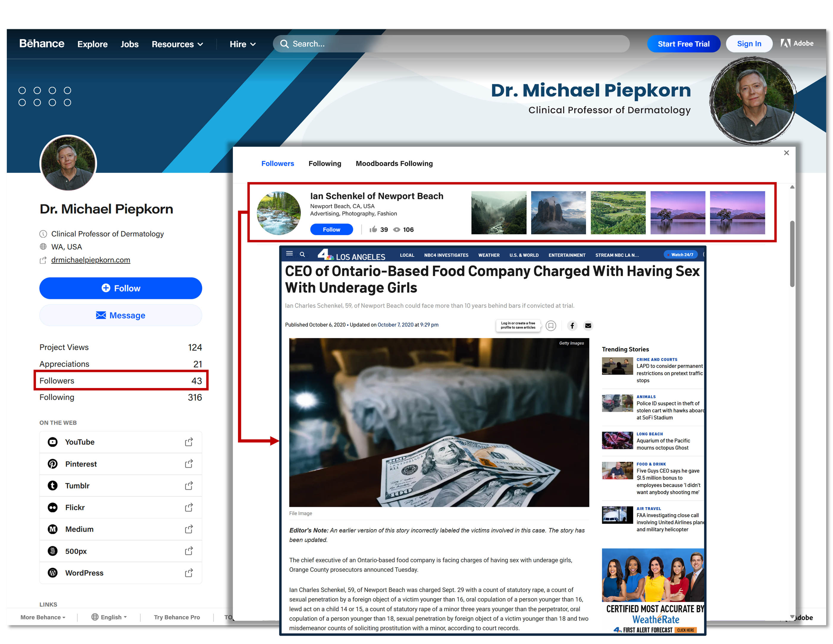The image size is (833, 644).
Task: Follow Ian Schenkel of Newport Beach
Action: [331, 229]
